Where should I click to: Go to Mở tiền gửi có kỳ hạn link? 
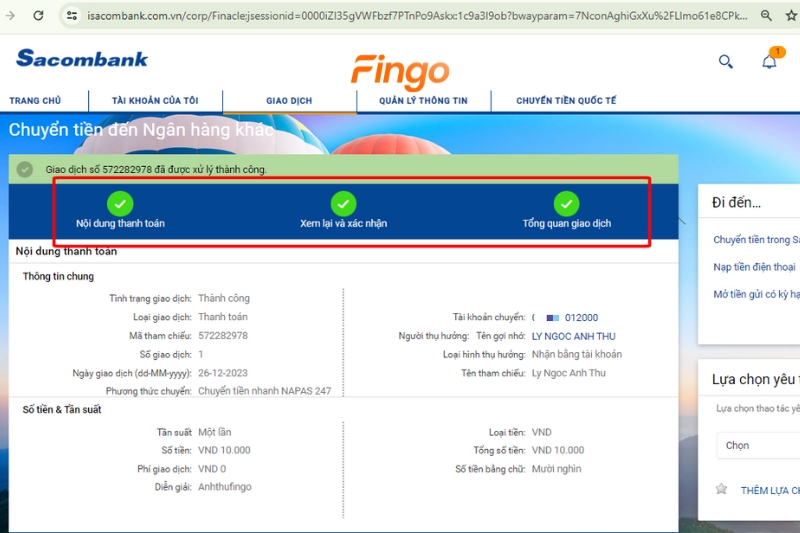(x=756, y=294)
